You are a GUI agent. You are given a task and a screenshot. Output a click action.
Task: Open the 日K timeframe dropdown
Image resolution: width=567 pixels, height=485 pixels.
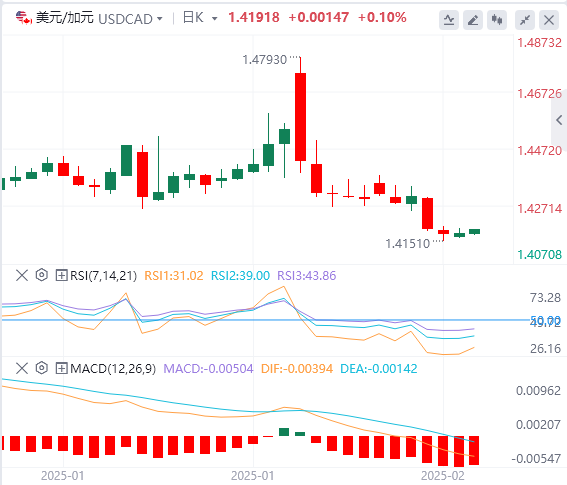click(x=200, y=18)
